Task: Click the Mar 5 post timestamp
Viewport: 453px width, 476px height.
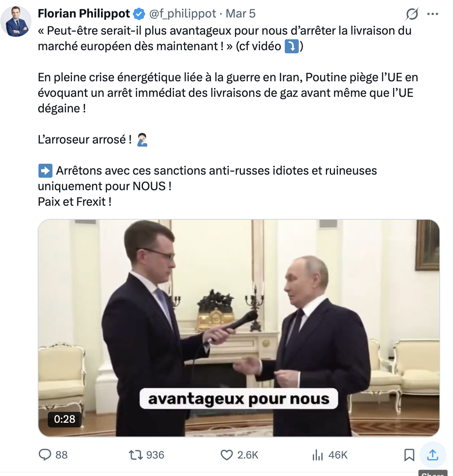Action: tap(240, 14)
